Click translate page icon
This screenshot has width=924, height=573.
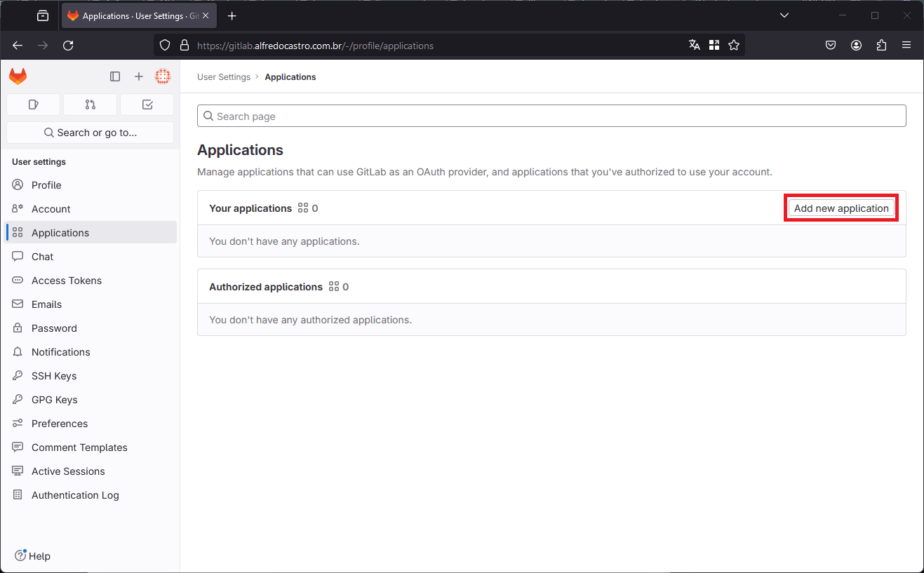click(695, 45)
